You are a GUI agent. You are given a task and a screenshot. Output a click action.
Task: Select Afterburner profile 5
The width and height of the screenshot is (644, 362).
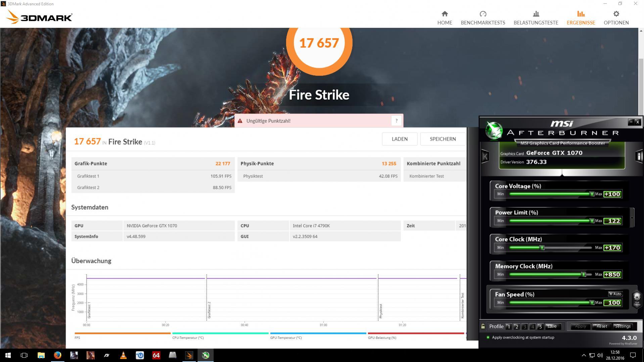pyautogui.click(x=540, y=326)
